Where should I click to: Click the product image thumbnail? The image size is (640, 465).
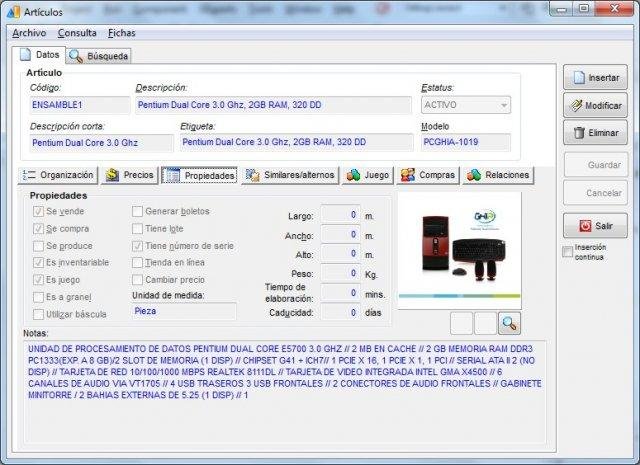[x=459, y=250]
